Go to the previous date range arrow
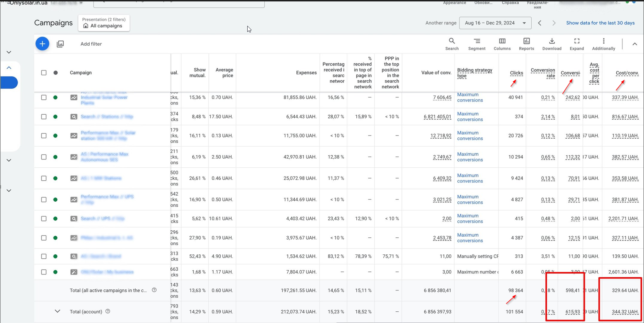Screen dimensions: 644x323 pos(540,23)
